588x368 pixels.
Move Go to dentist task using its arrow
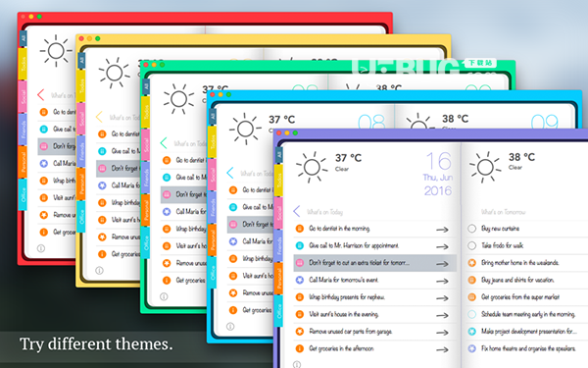pyautogui.click(x=443, y=230)
